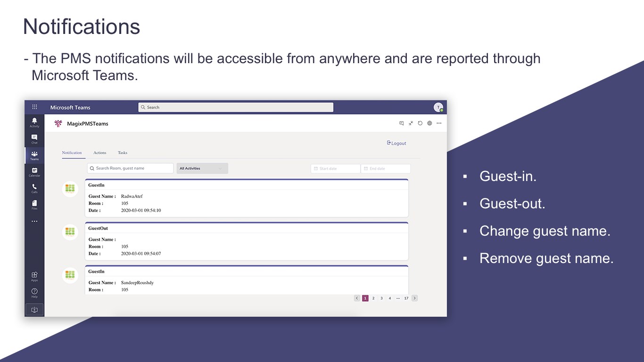Reload the tab with refresh icon
The width and height of the screenshot is (644, 362).
point(420,123)
